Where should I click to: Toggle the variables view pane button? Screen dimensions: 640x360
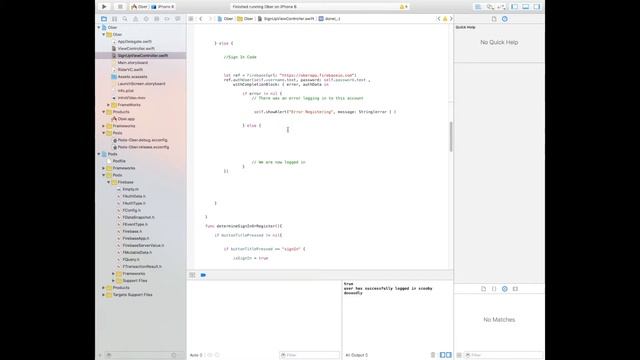pos(442,355)
